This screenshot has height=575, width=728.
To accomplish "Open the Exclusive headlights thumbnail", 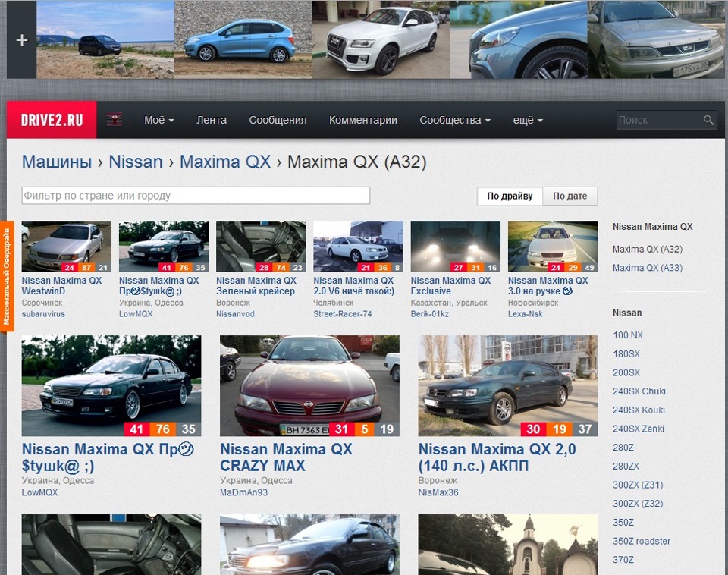I will [456, 247].
